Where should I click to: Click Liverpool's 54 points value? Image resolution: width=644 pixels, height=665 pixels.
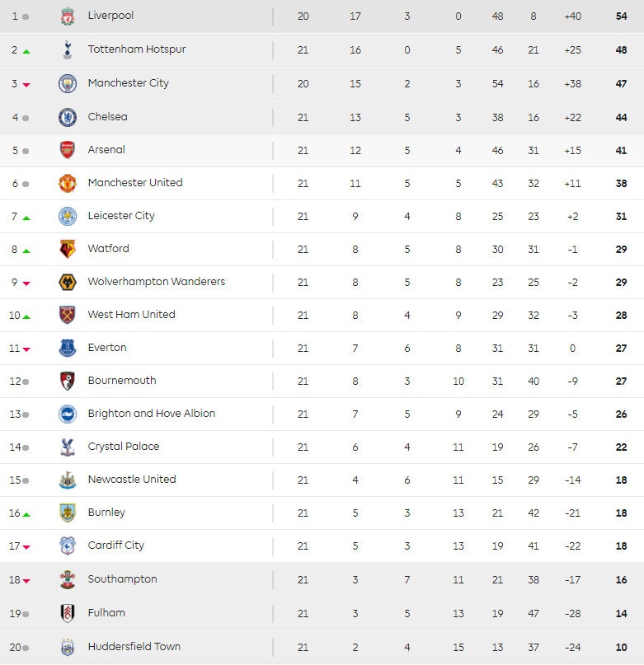point(621,16)
